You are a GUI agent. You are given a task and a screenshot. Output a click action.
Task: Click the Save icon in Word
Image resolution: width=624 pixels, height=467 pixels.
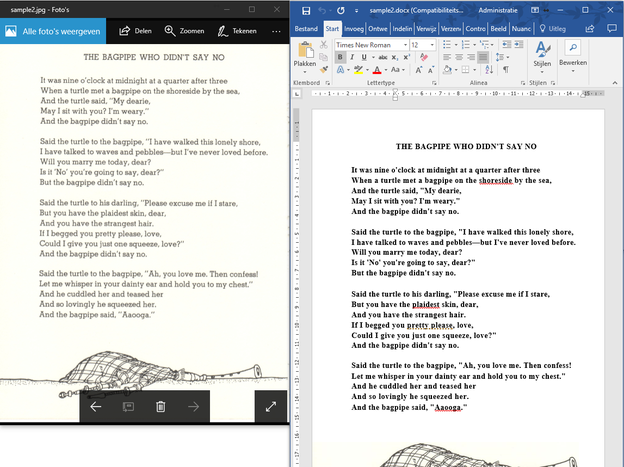306,11
